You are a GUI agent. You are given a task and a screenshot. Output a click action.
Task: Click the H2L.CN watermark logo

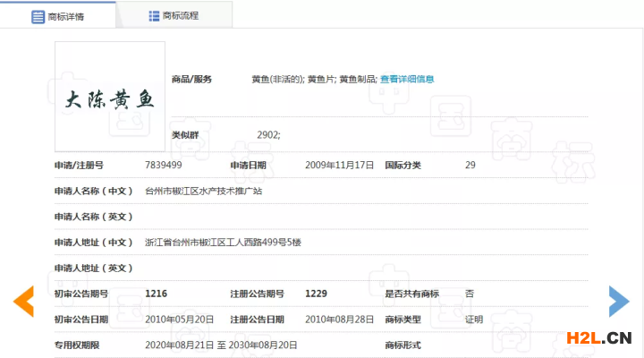[x=599, y=337]
